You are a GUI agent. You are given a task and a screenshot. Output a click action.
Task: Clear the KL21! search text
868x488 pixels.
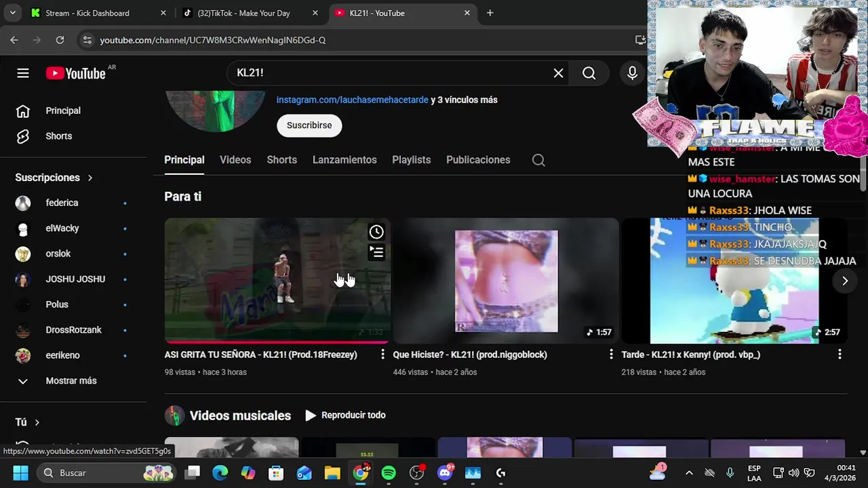(558, 73)
